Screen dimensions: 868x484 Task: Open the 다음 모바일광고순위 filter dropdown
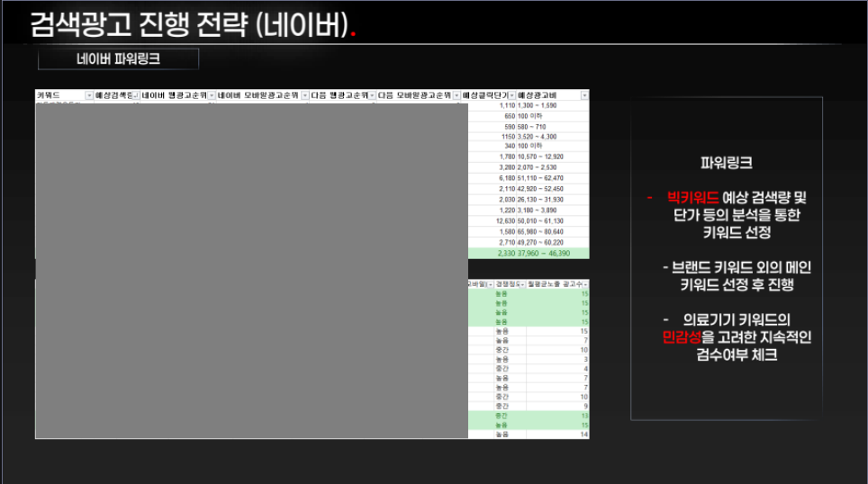tap(457, 95)
